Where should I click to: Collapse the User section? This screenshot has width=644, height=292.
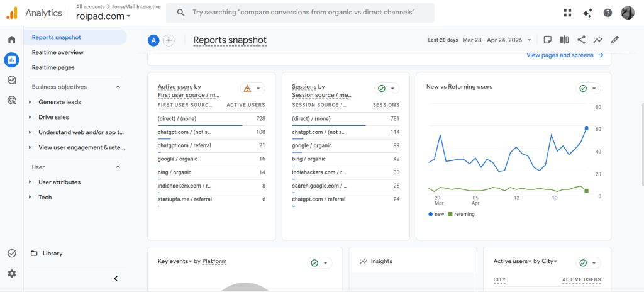(118, 167)
